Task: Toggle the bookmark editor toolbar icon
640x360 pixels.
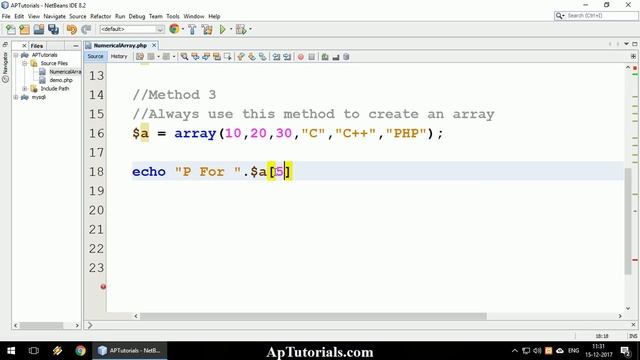Action: pos(262,57)
